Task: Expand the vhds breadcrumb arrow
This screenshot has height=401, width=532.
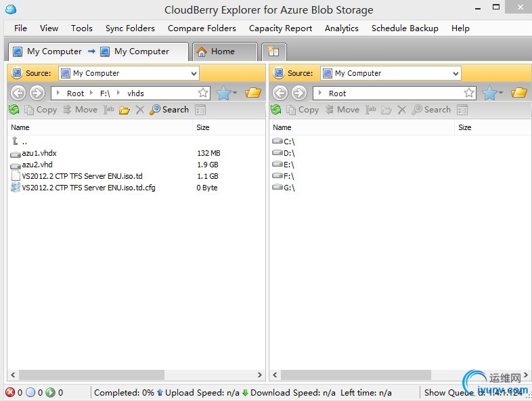Action: pos(118,93)
